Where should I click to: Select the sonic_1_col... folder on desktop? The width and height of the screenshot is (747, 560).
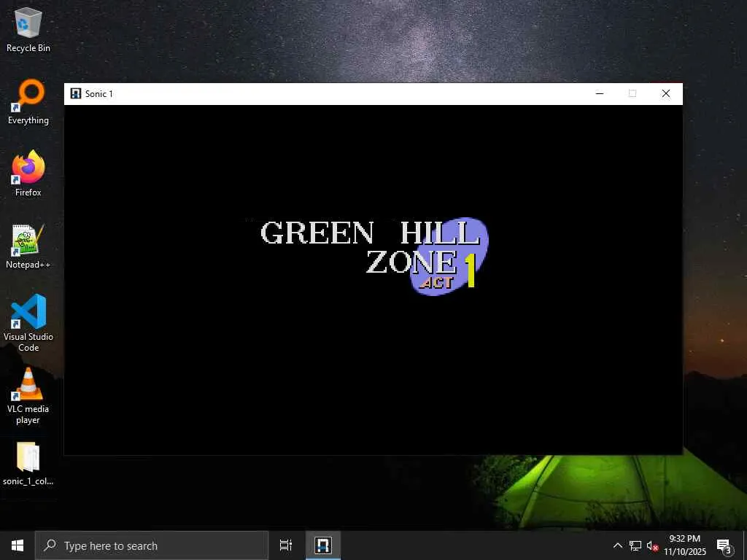click(x=28, y=464)
